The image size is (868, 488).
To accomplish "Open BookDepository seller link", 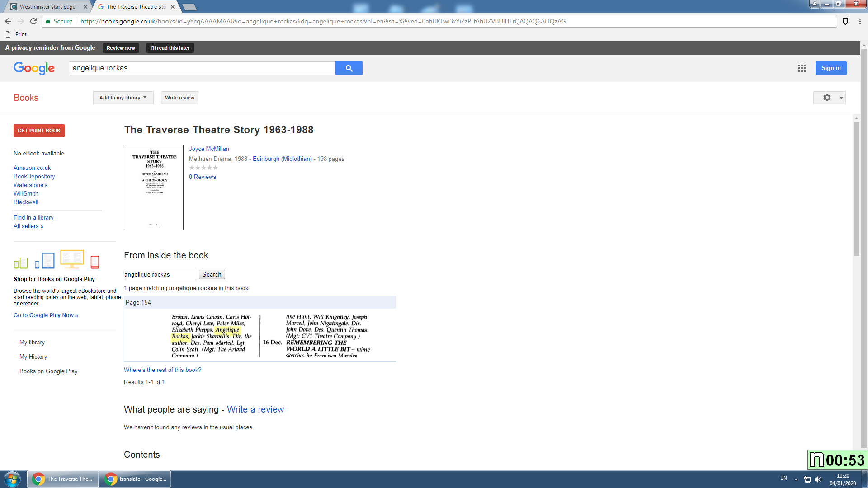I will (34, 177).
